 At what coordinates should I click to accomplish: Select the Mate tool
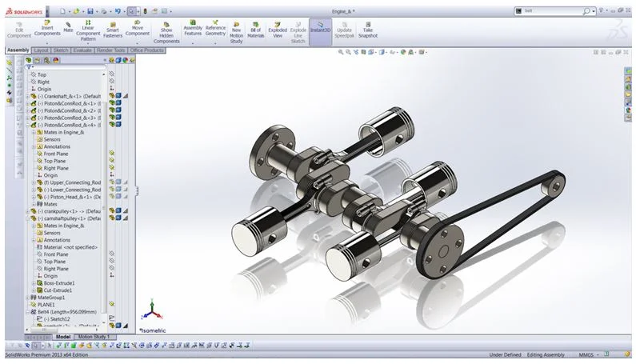[68, 27]
